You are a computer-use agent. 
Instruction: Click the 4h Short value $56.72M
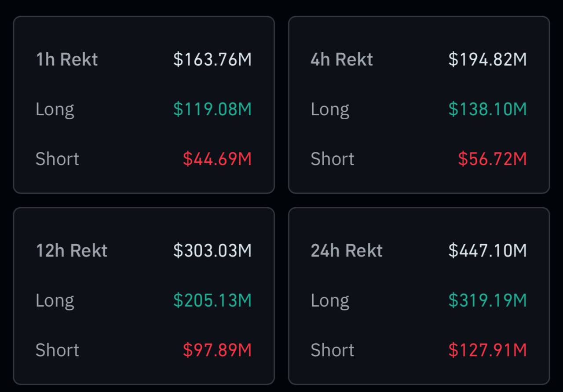pyautogui.click(x=492, y=159)
